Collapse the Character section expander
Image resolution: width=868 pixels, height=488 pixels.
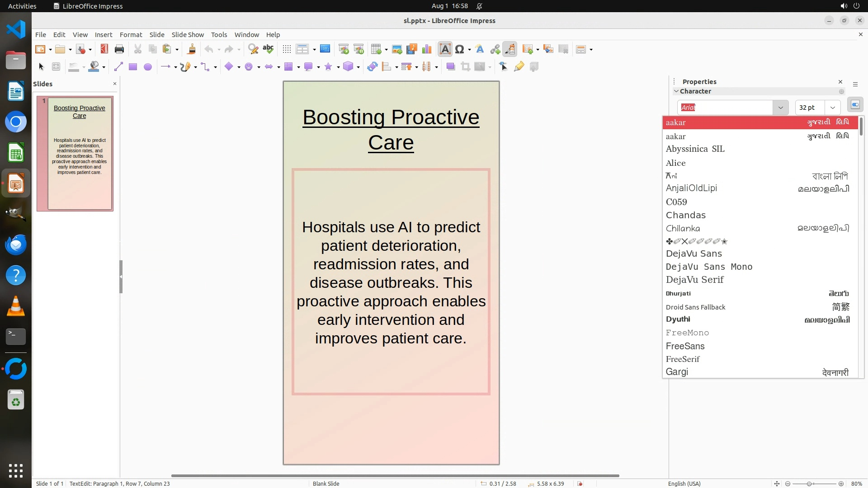point(676,91)
